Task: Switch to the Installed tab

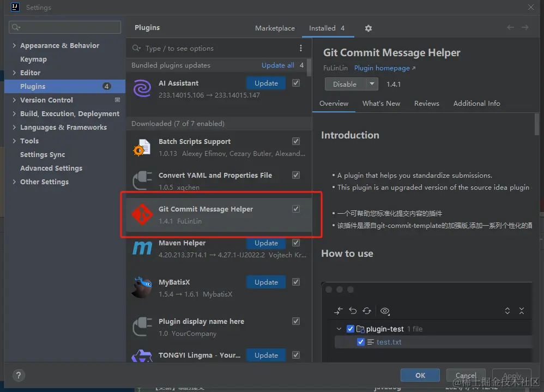Action: (x=327, y=28)
